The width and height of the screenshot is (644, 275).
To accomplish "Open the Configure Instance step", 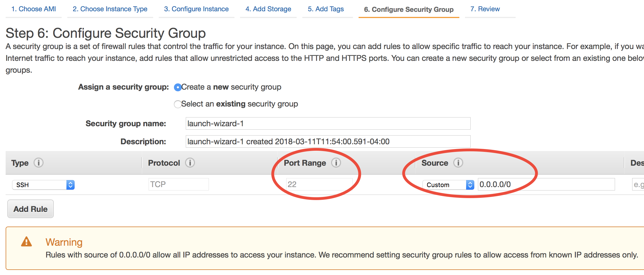I will tap(196, 9).
